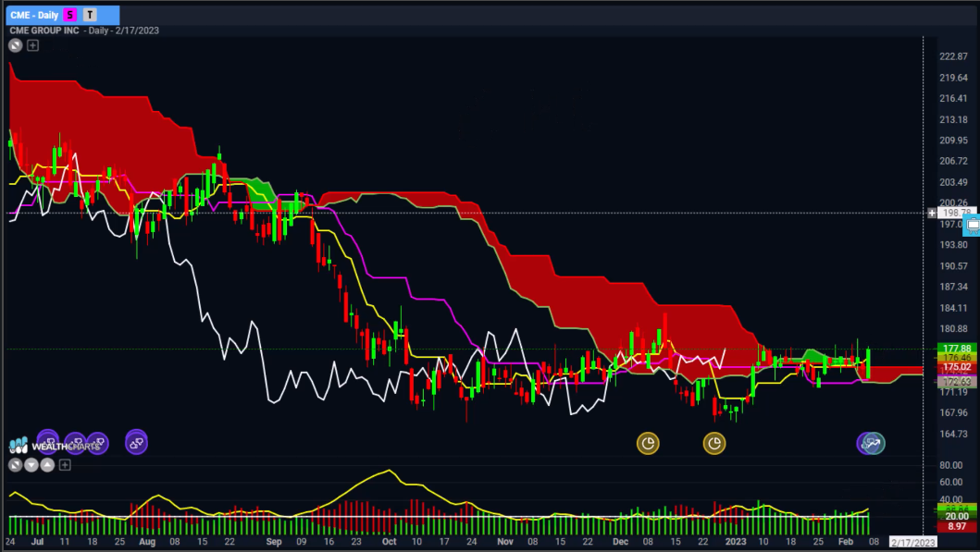Click the 60.00 indicator axis label
This screenshot has width=980, height=552.
(x=950, y=482)
